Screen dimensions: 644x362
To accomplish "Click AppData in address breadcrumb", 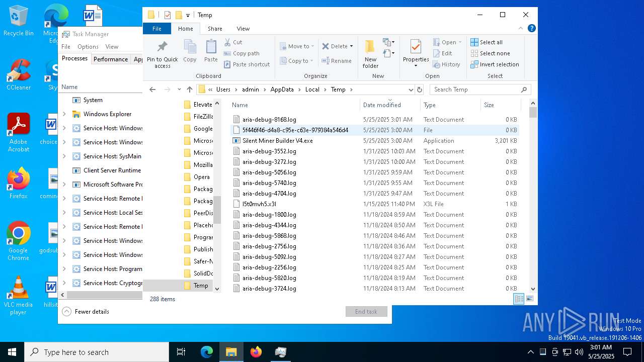I will 282,89.
